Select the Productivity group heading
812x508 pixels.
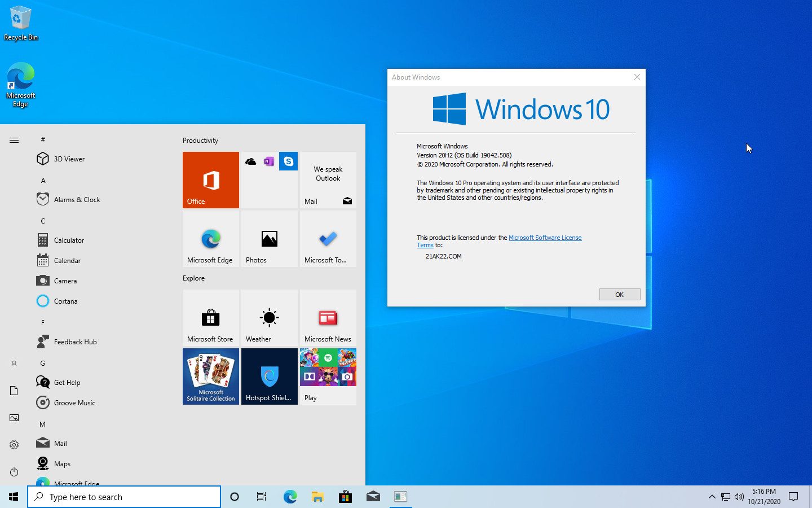coord(200,141)
